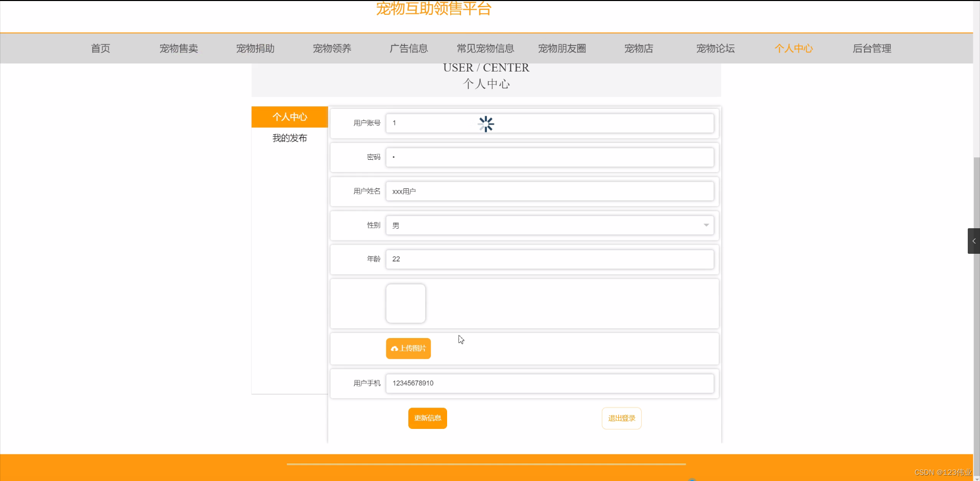Click the 用户手机 phone number input field

point(550,383)
